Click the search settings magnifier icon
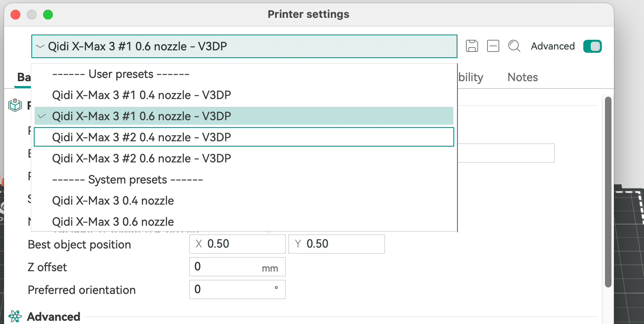Screen dimensions: 644x324 [514, 46]
